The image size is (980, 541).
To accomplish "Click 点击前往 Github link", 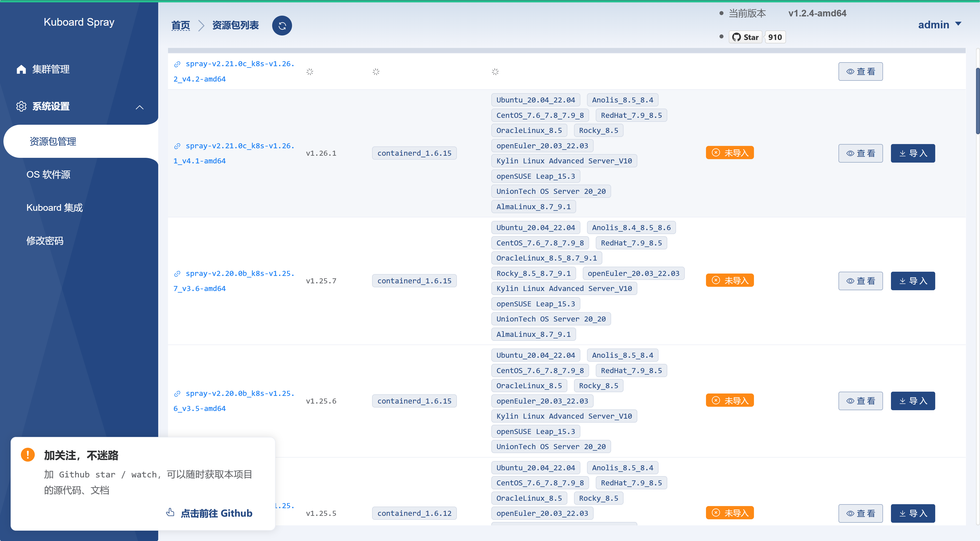I will (216, 513).
